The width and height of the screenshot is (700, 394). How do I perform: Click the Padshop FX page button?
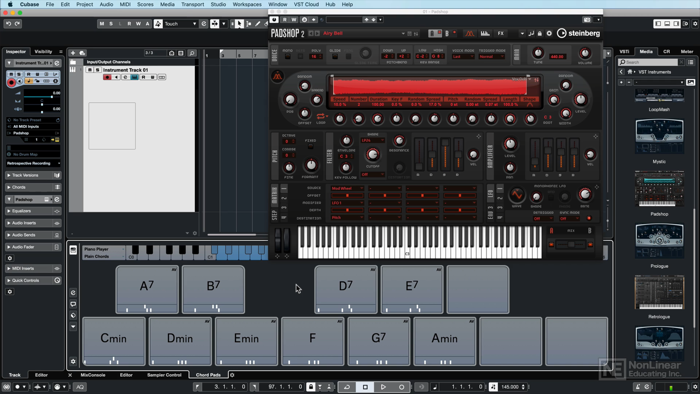coord(500,33)
